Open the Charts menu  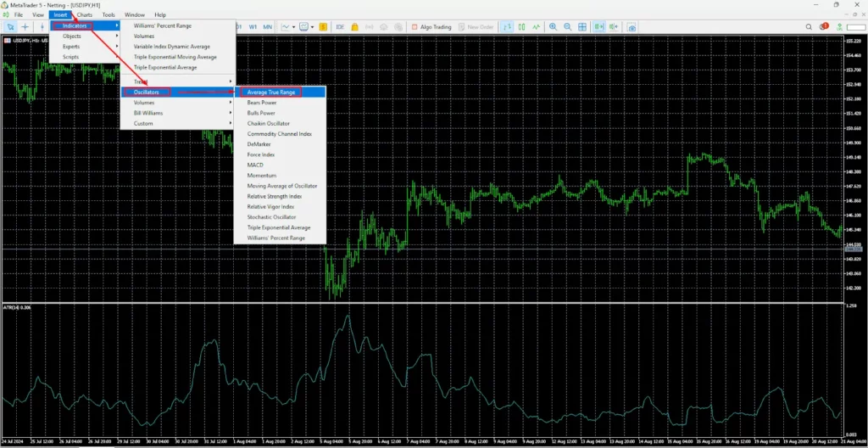[x=85, y=15]
